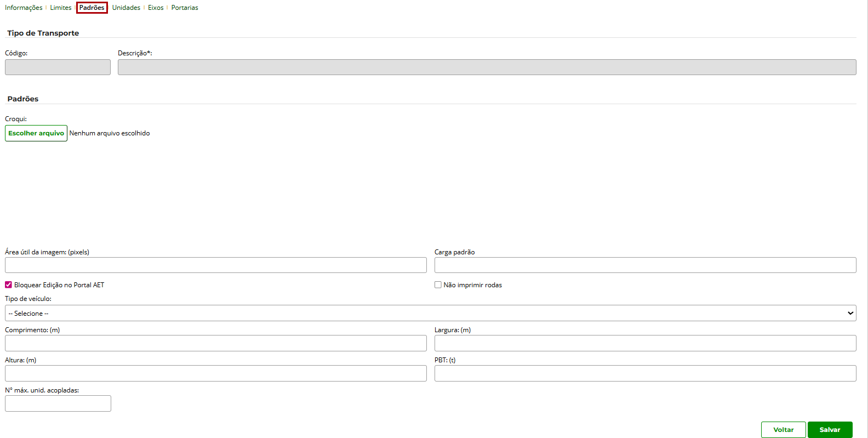Click the Código input field
This screenshot has height=438, width=868.
58,67
